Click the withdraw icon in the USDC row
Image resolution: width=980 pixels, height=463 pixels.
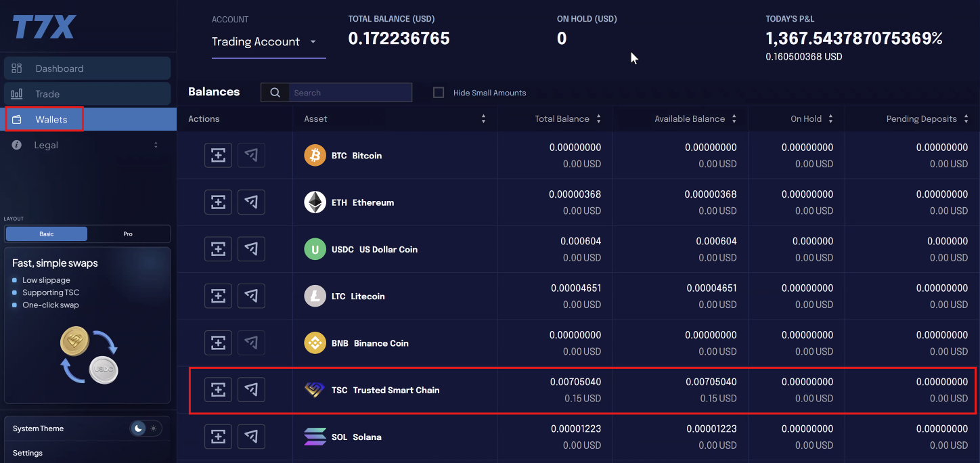251,249
